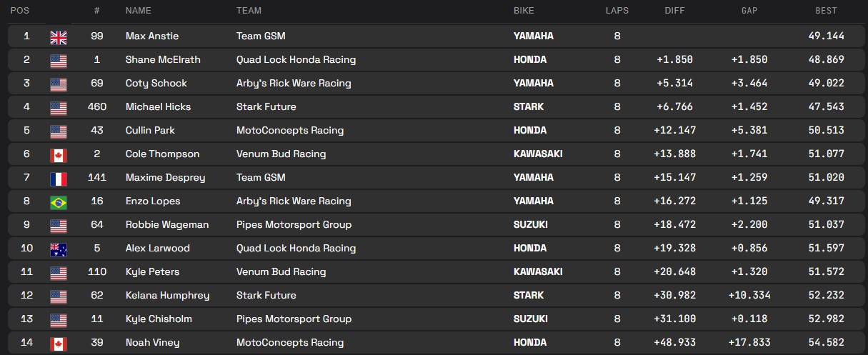This screenshot has height=355, width=868.
Task: Click Robbie Wageman's SUZUKI bike label
Action: [530, 224]
